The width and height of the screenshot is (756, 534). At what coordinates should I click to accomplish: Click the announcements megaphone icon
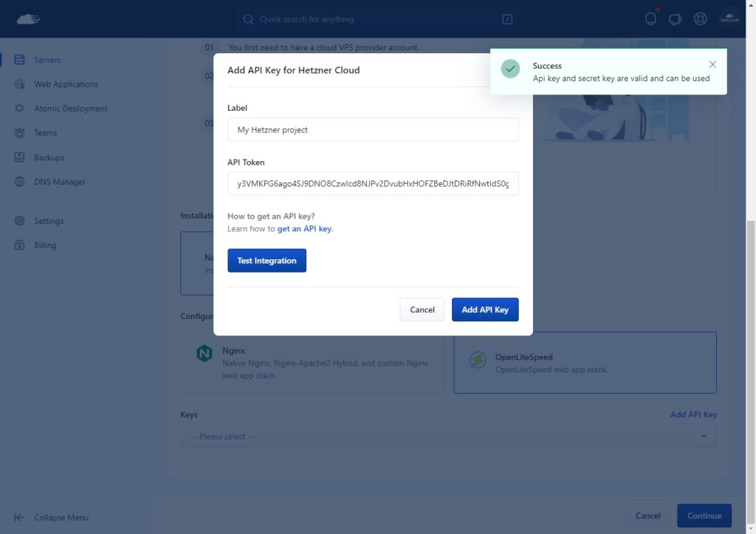point(675,19)
